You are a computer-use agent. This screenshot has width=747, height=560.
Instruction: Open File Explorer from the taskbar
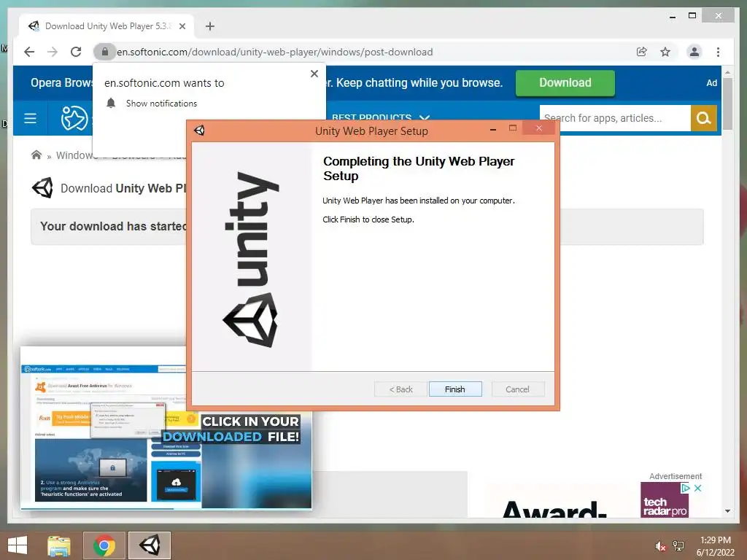(59, 545)
